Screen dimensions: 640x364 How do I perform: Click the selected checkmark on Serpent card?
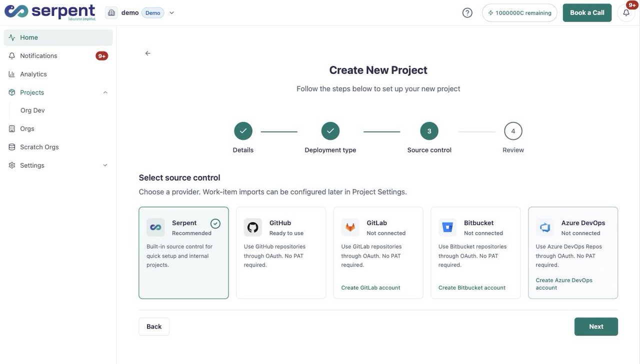[215, 223]
